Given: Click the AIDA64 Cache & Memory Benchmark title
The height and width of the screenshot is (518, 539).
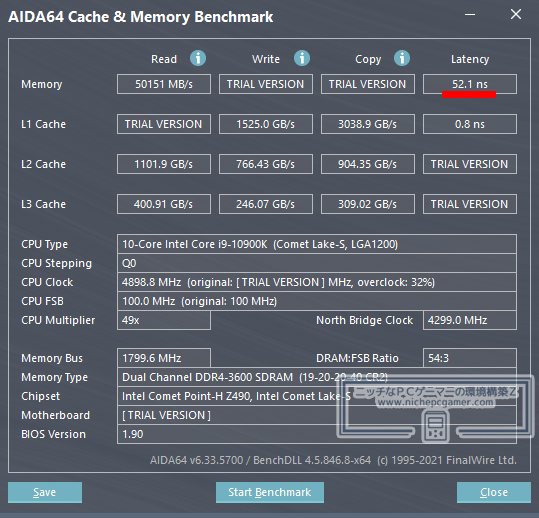Looking at the screenshot, I should click(x=141, y=16).
